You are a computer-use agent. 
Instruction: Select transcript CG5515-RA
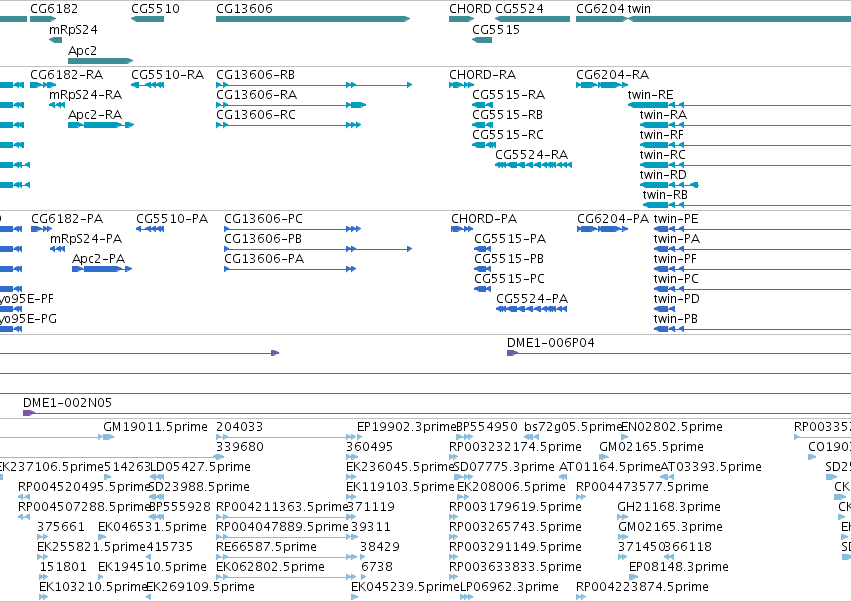click(x=509, y=95)
